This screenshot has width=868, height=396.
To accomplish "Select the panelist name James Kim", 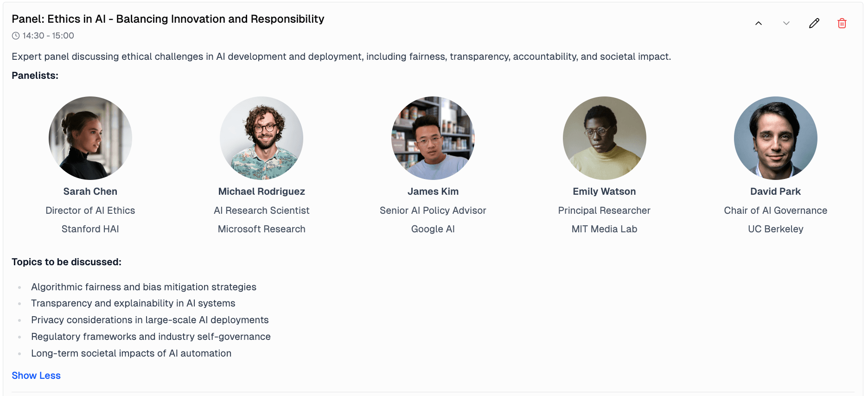I will (433, 191).
